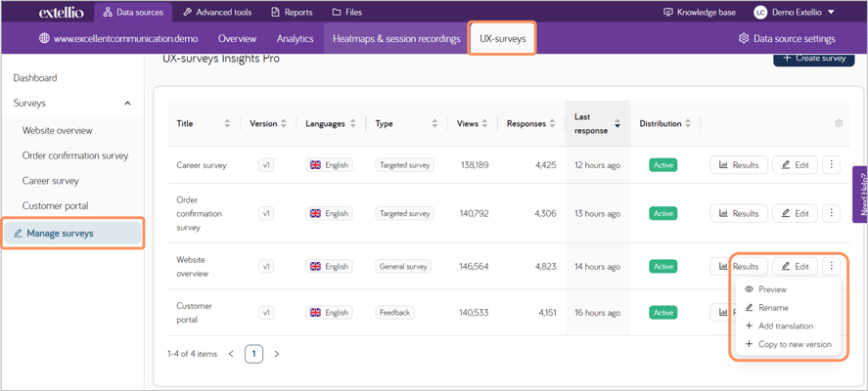The height and width of the screenshot is (391, 868).
Task: Click the LC user avatar
Action: click(760, 12)
